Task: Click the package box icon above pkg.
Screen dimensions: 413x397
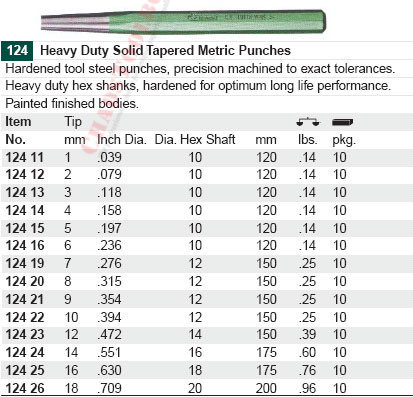Action: tap(343, 122)
